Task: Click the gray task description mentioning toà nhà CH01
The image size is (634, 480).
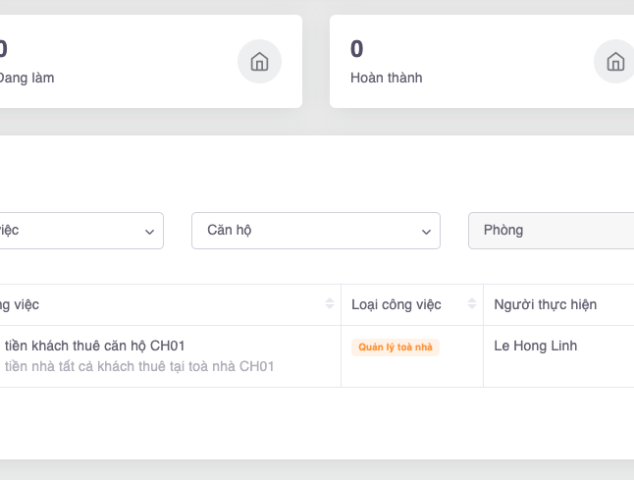Action: [140, 366]
